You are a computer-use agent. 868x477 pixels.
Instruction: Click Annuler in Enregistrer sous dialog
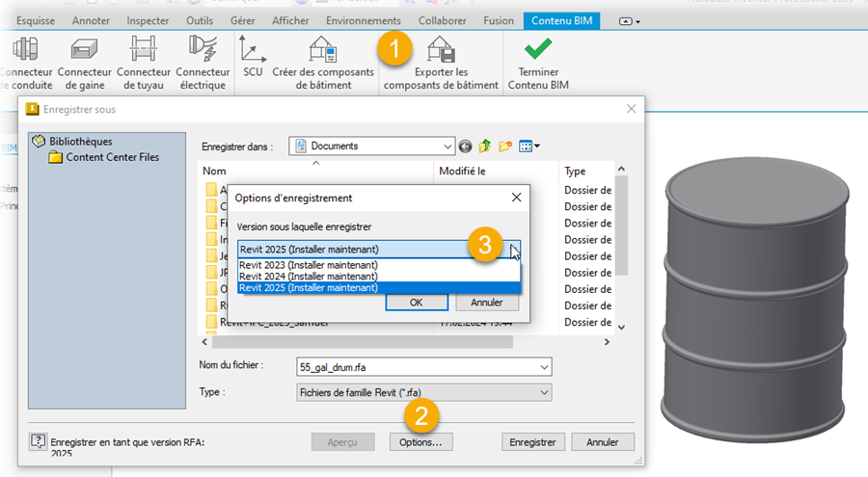pos(602,442)
